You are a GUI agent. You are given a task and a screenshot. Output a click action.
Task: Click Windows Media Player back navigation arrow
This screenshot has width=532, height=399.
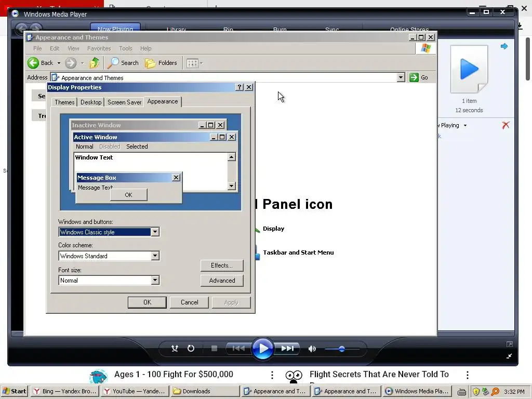tap(21, 29)
